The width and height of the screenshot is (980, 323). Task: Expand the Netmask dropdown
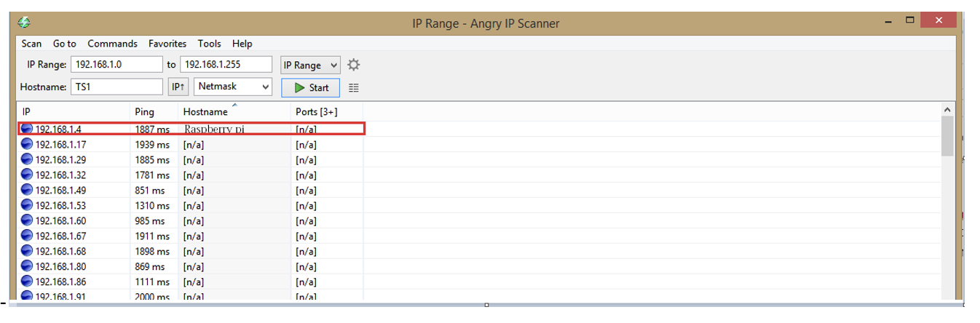pos(234,87)
